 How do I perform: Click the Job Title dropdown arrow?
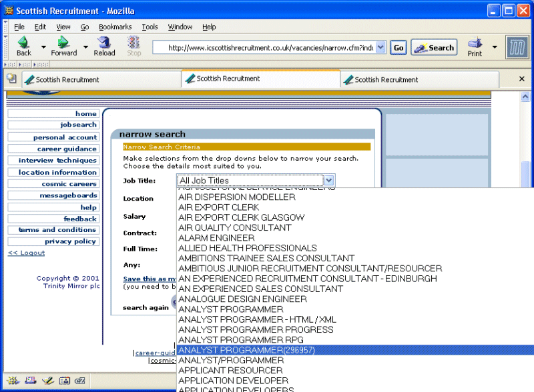(x=329, y=181)
